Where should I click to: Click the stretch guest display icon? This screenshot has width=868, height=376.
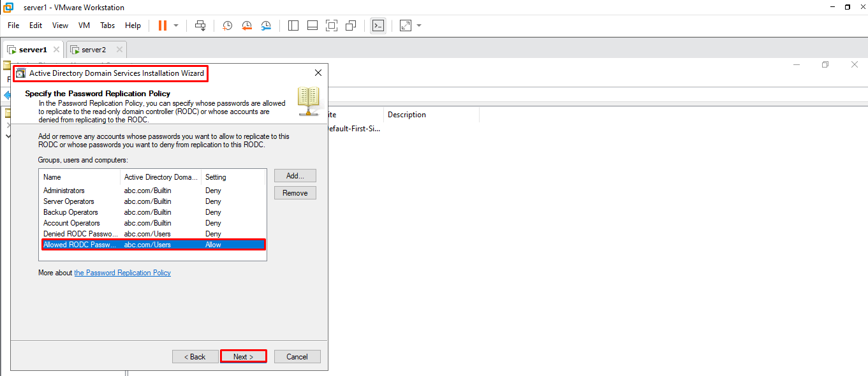(406, 25)
